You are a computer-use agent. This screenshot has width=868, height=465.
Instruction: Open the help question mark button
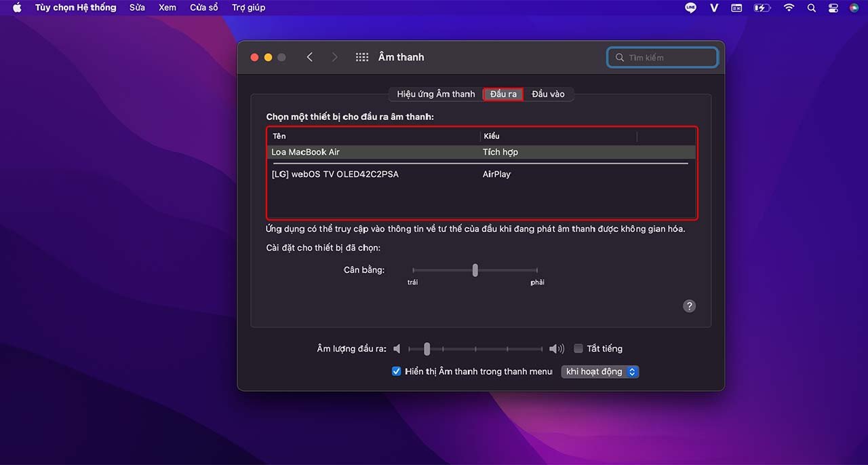[689, 306]
